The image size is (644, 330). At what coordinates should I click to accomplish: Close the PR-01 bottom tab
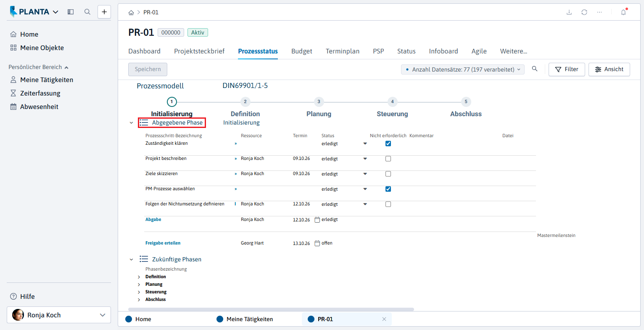(384, 319)
